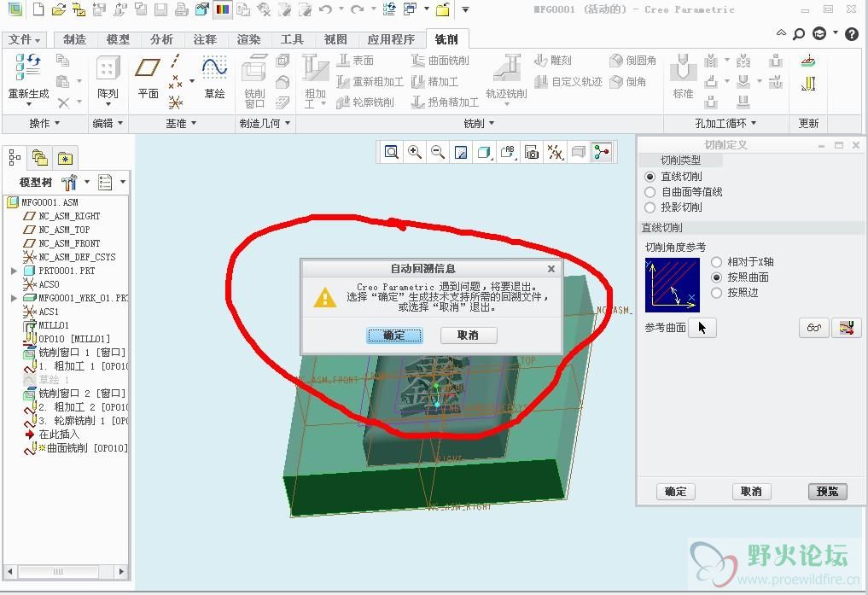
Task: Select the Profile Milling (轮廓铣削) tool
Action: 365,102
